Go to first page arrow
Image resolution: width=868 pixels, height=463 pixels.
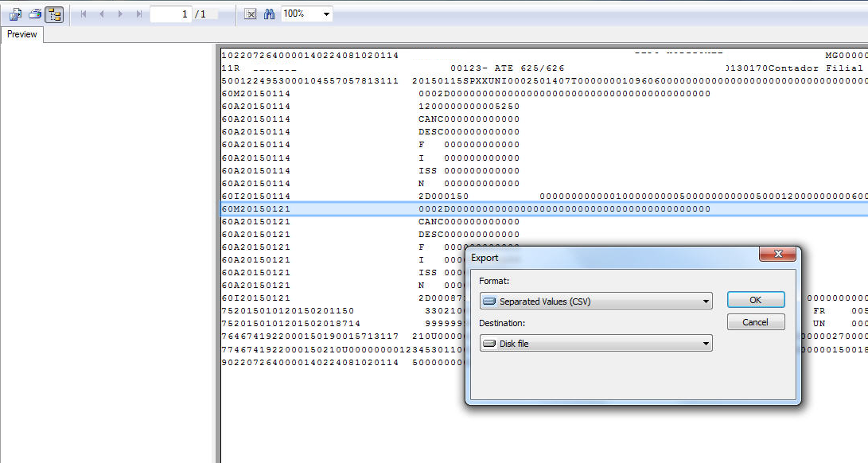[x=84, y=14]
